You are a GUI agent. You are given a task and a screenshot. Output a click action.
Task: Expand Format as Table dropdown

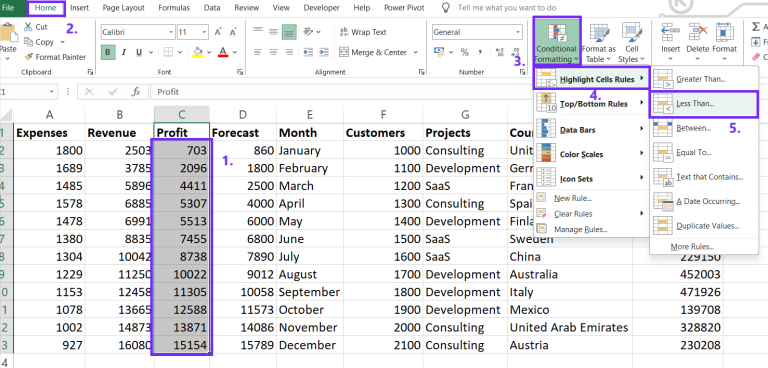599,43
